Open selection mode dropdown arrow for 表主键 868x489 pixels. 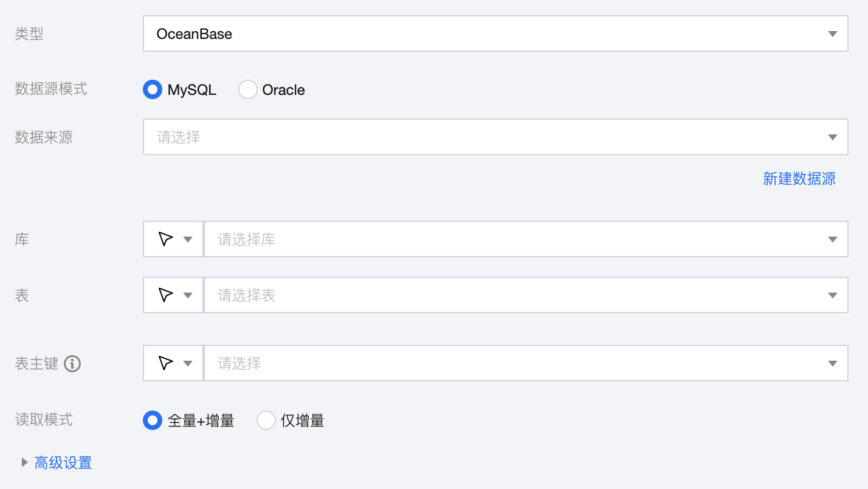click(188, 364)
